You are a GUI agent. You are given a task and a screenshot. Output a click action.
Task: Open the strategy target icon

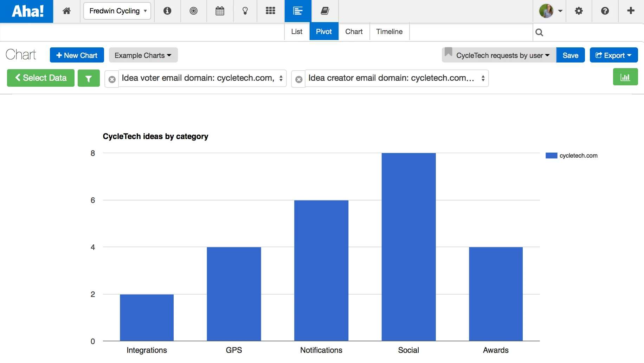coord(193,11)
